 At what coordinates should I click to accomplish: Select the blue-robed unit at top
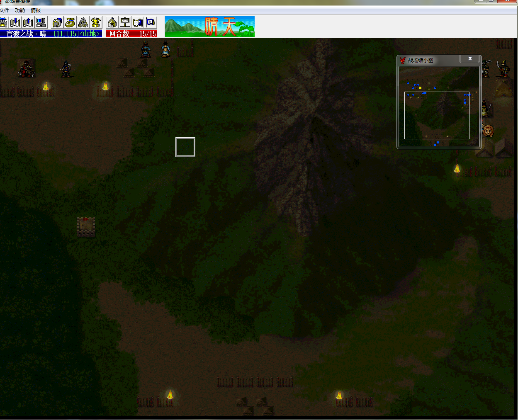pyautogui.click(x=165, y=49)
